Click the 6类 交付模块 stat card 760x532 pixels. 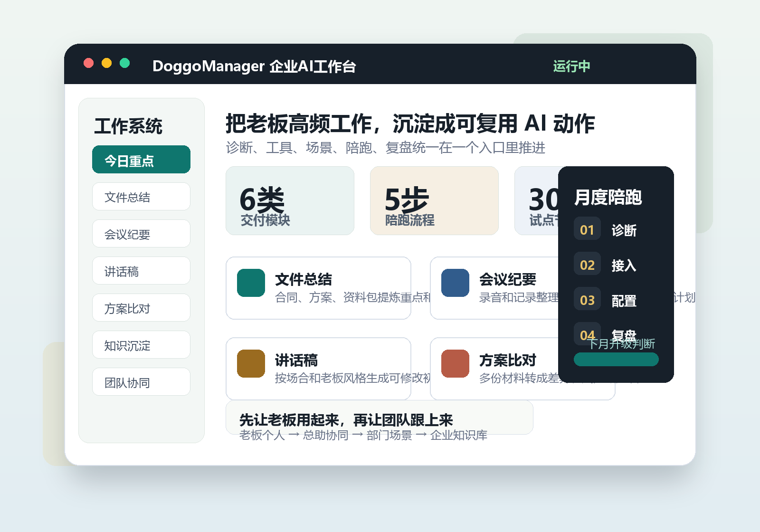[290, 200]
